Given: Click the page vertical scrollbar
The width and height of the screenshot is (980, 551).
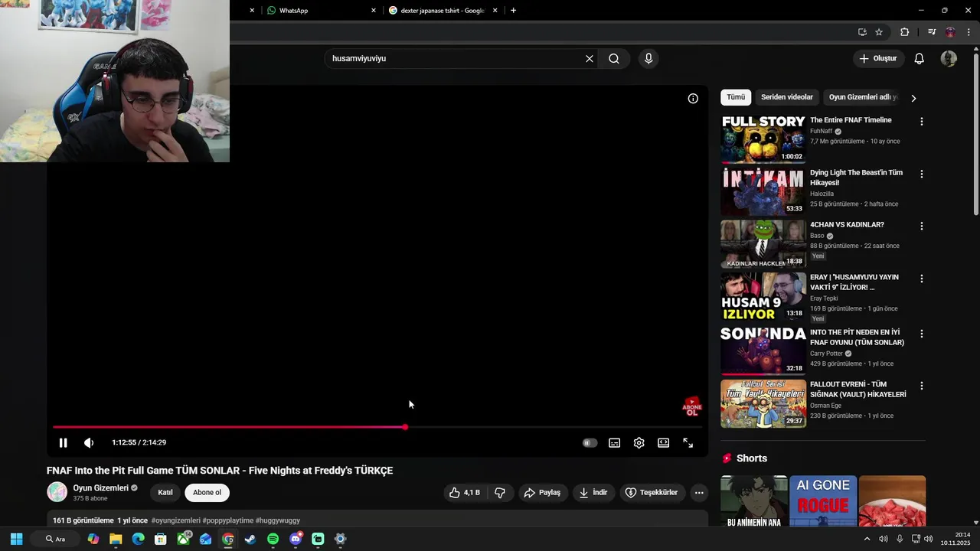Looking at the screenshot, I should [x=976, y=134].
